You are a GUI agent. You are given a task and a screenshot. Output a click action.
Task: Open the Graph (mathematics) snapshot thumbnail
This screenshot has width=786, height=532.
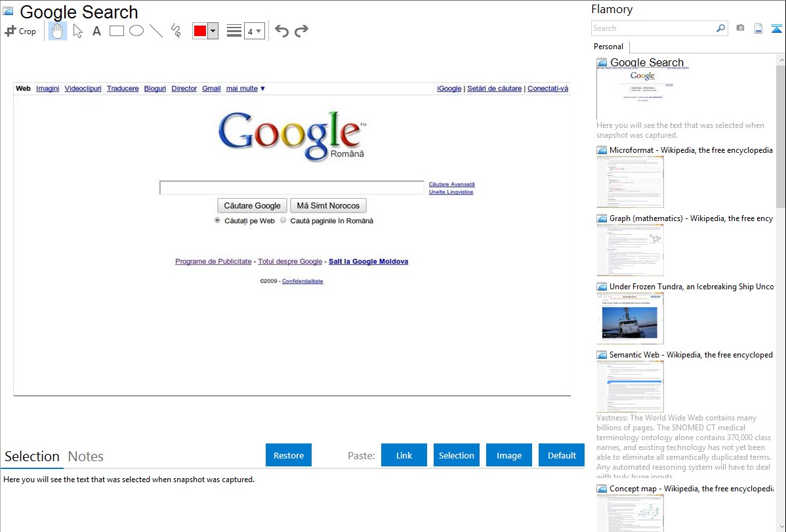pyautogui.click(x=630, y=250)
